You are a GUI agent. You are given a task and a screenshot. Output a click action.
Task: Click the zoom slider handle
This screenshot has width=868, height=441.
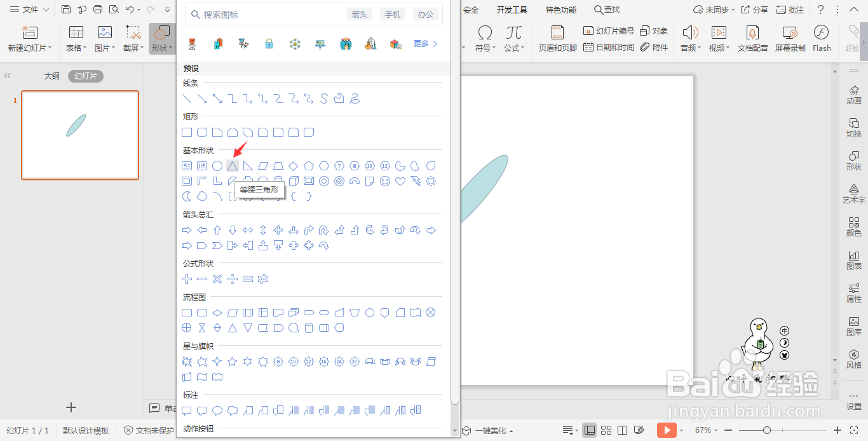[767, 430]
